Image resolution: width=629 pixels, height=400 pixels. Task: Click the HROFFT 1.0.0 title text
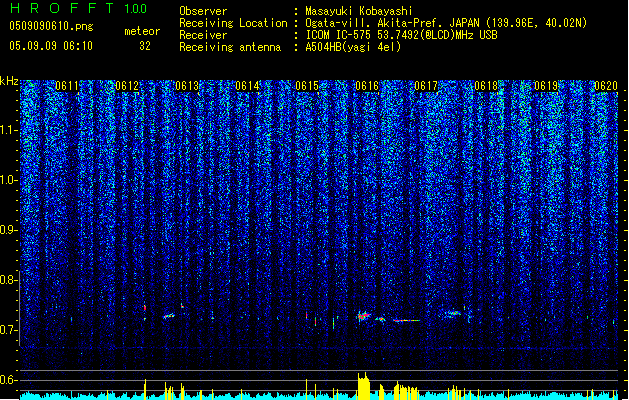[79, 8]
